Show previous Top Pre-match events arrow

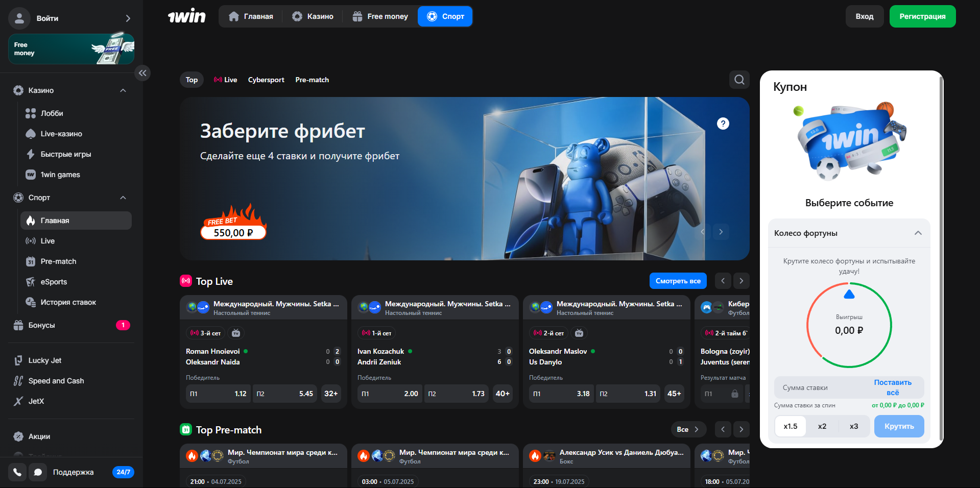[723, 429]
